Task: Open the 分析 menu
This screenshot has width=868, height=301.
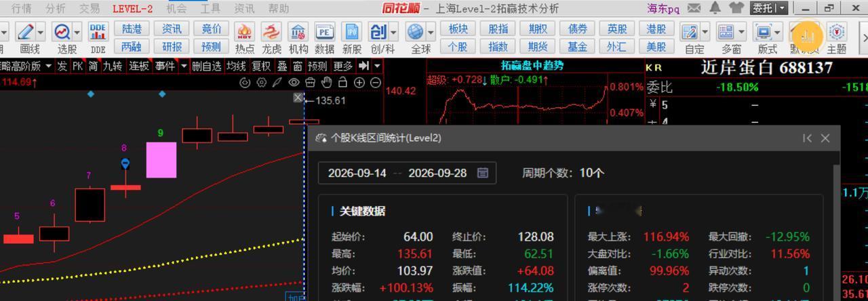Action: click(56, 8)
